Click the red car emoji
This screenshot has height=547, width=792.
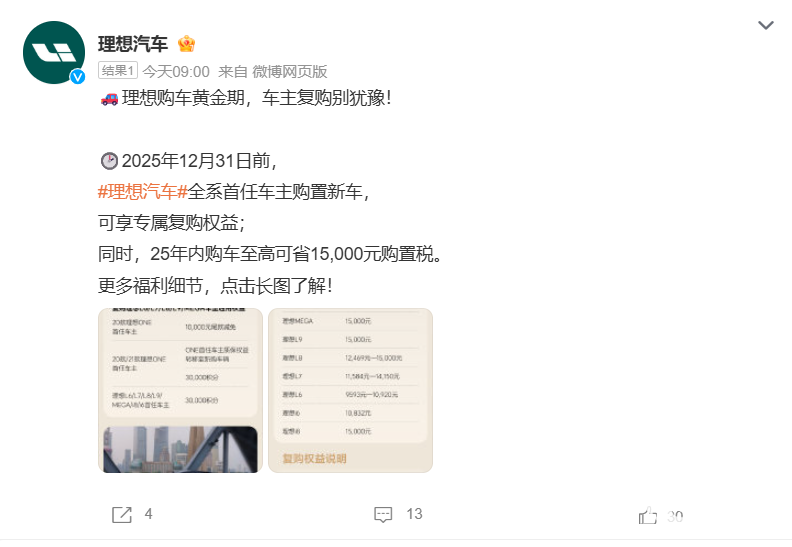[110, 98]
